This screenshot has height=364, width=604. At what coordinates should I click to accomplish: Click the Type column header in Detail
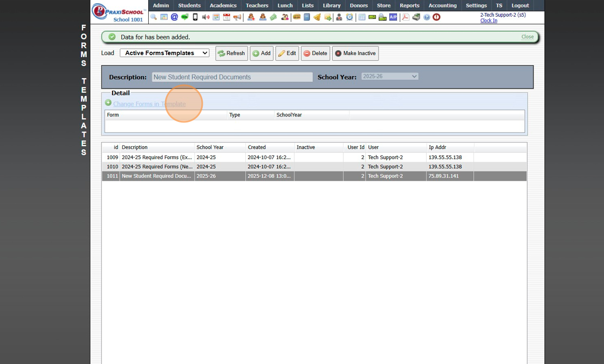[x=251, y=115]
